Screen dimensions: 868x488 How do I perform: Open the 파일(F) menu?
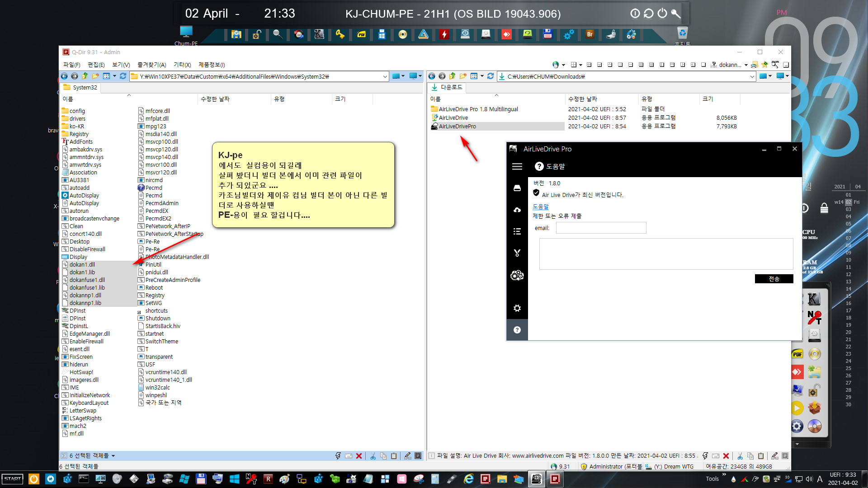71,65
